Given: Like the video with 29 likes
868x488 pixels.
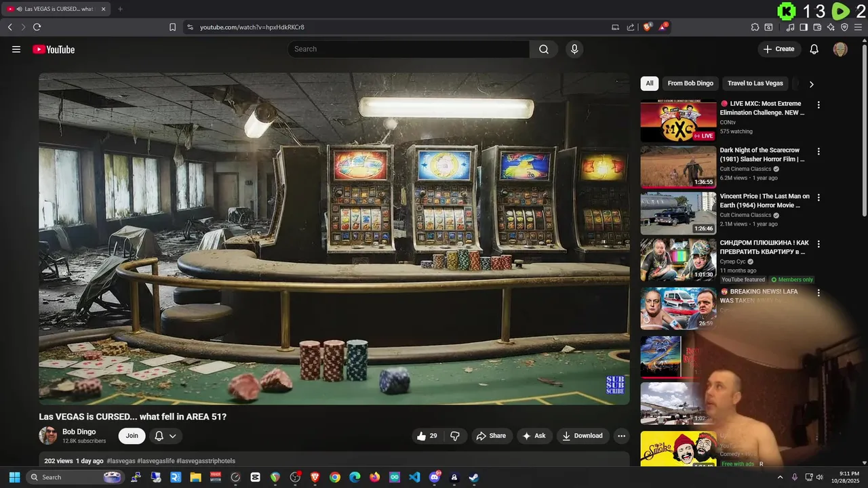Looking at the screenshot, I should click(x=427, y=436).
